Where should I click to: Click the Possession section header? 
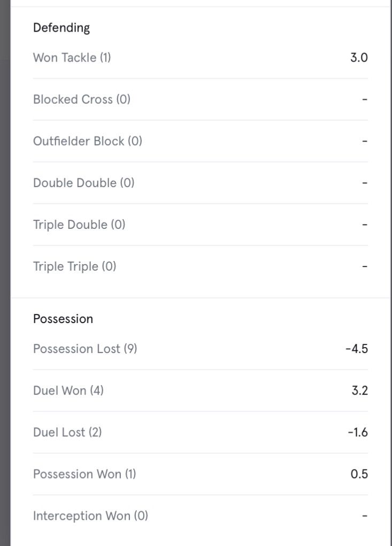[x=63, y=319]
